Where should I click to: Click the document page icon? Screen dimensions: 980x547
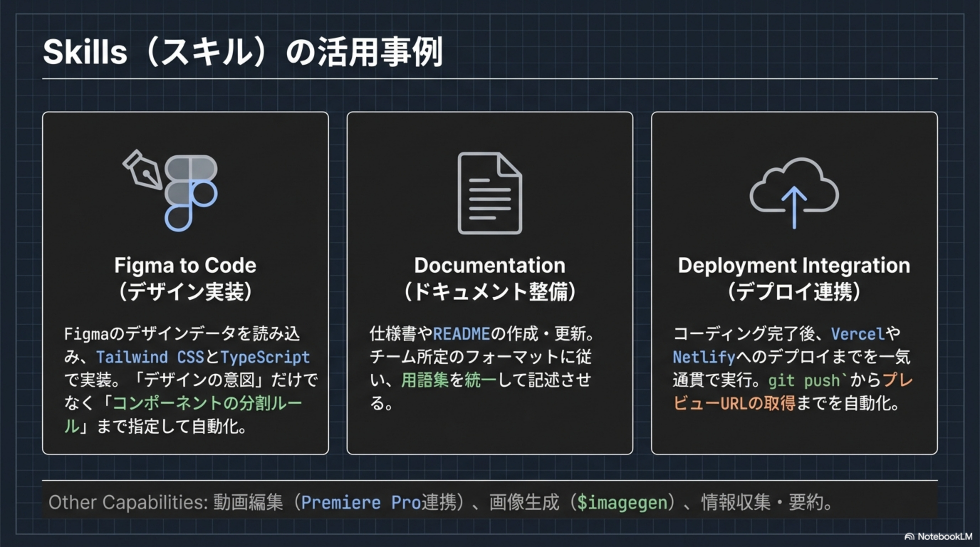pos(490,193)
